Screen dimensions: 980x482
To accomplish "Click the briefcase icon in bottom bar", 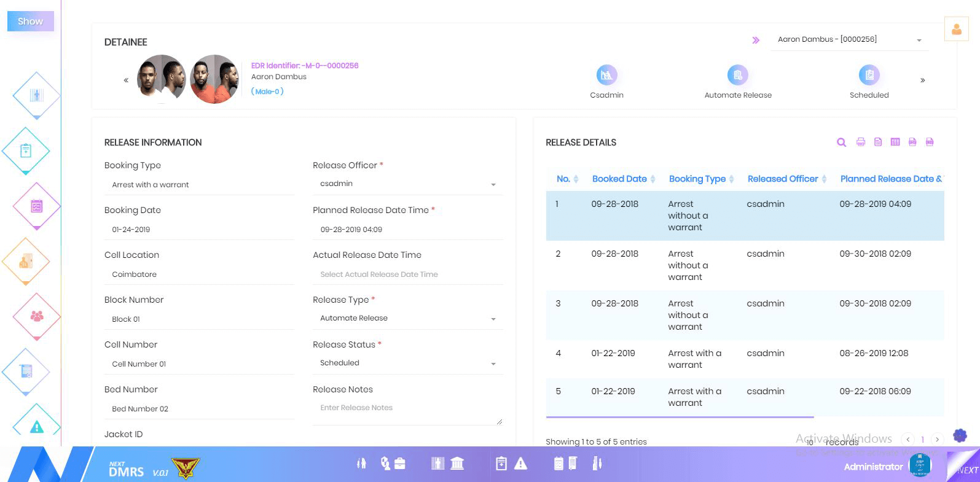I will (x=400, y=464).
